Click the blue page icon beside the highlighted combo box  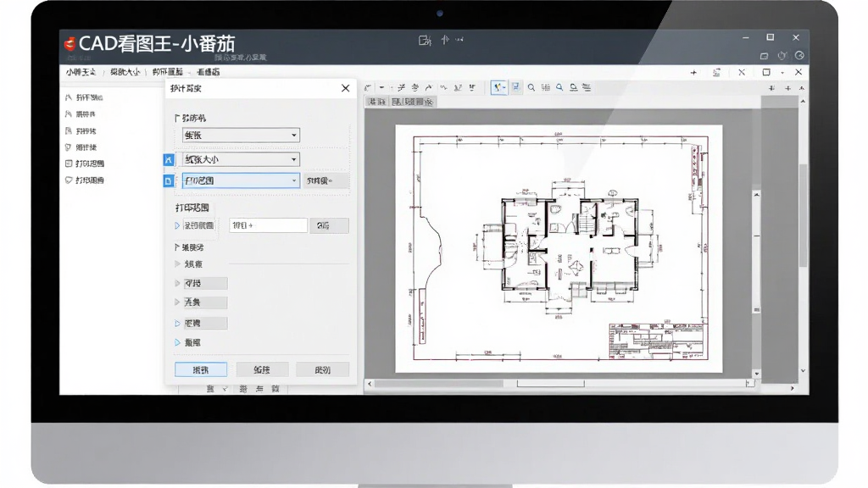[169, 181]
